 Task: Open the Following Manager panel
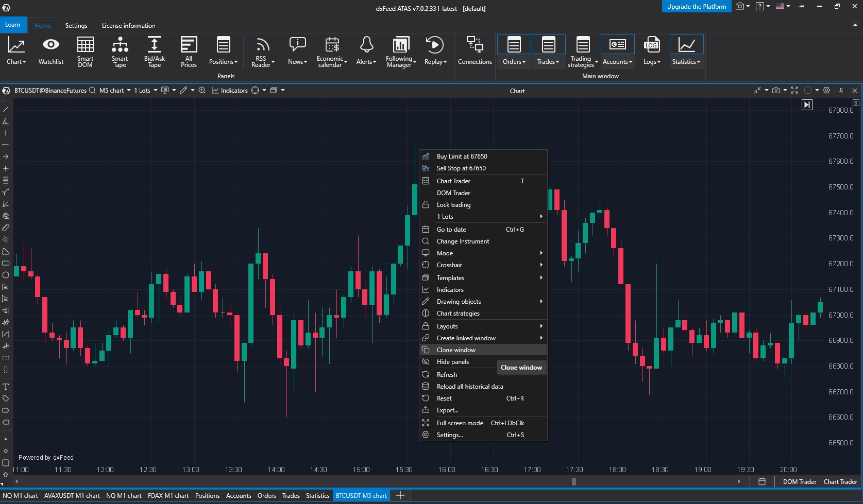tap(400, 51)
